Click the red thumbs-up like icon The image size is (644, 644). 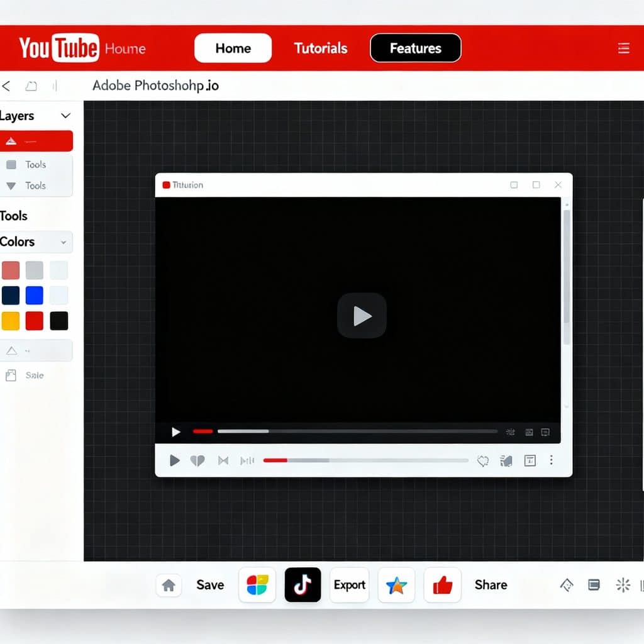click(x=443, y=585)
